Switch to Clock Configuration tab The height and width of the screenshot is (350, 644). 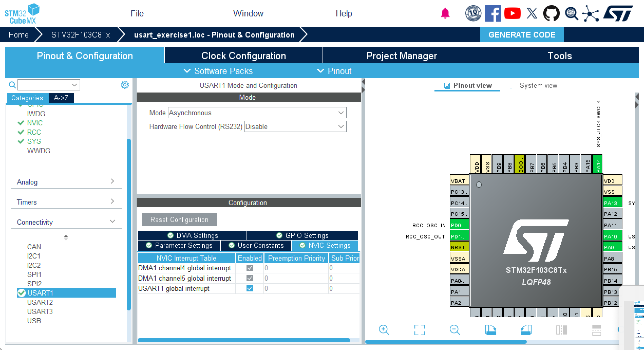point(243,56)
